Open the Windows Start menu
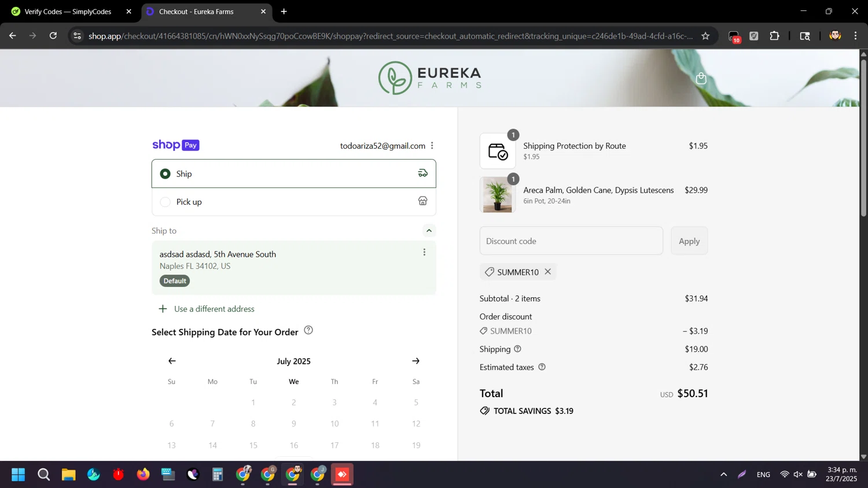The height and width of the screenshot is (488, 868). click(x=19, y=475)
